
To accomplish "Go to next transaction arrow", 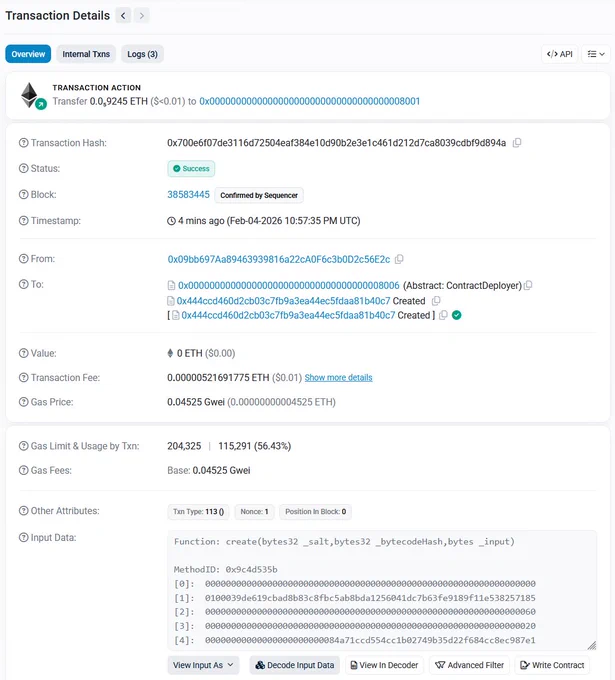I will pyautogui.click(x=141, y=16).
